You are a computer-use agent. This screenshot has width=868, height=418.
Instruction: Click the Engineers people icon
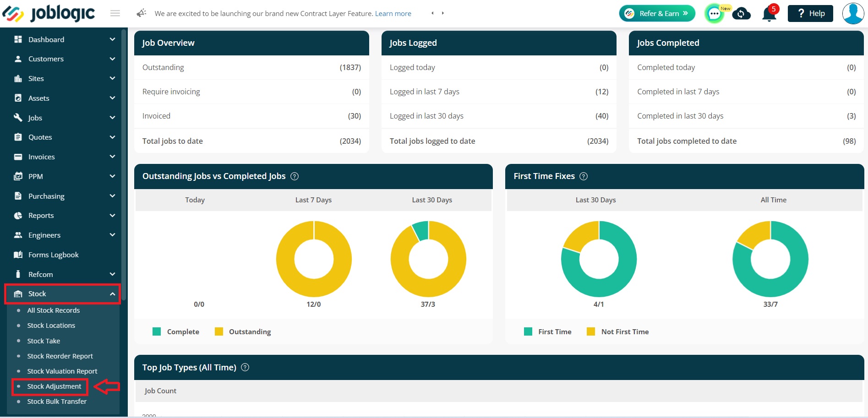pos(18,235)
